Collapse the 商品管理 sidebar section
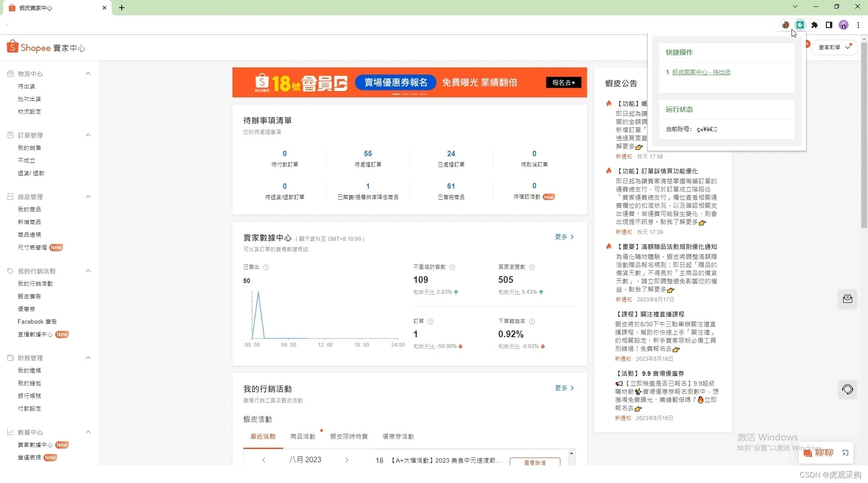868x483 pixels. [x=88, y=196]
